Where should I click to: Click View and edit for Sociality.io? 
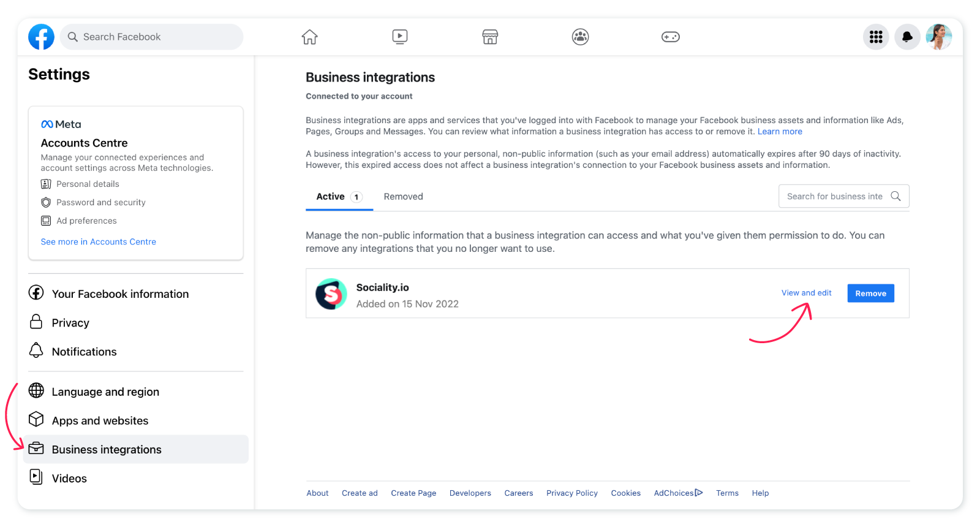click(806, 293)
